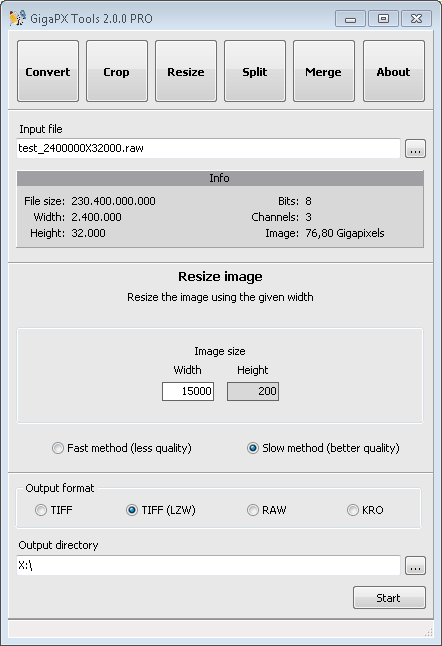This screenshot has height=646, width=442.
Task: Click the Input file text field
Action: click(208, 148)
